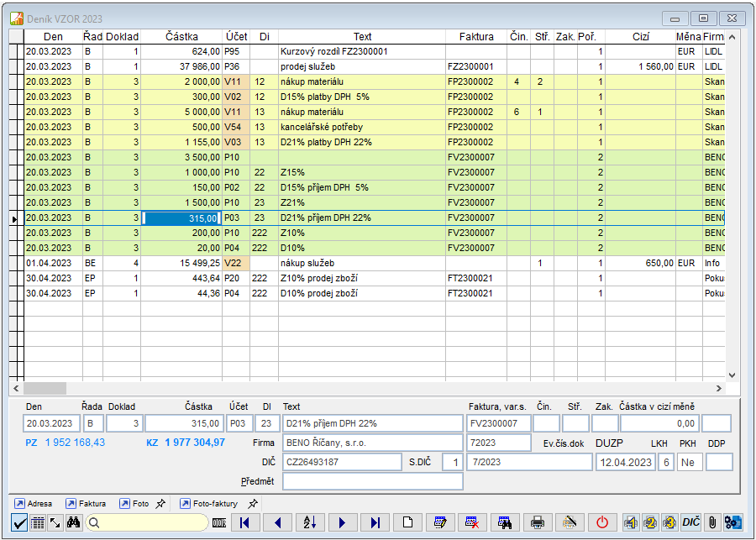756x540 pixels.
Task: Open the Adresa tab
Action: pyautogui.click(x=34, y=504)
